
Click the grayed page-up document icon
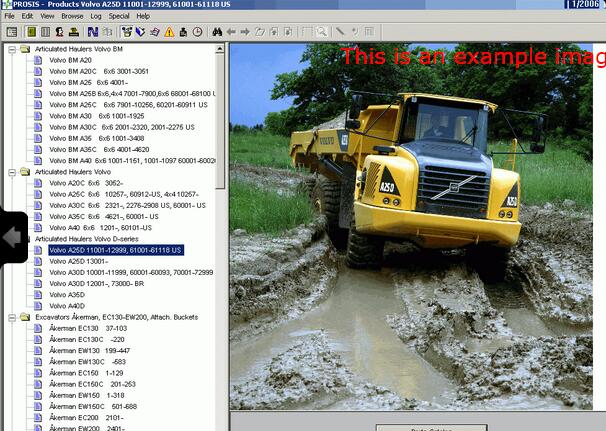(274, 32)
